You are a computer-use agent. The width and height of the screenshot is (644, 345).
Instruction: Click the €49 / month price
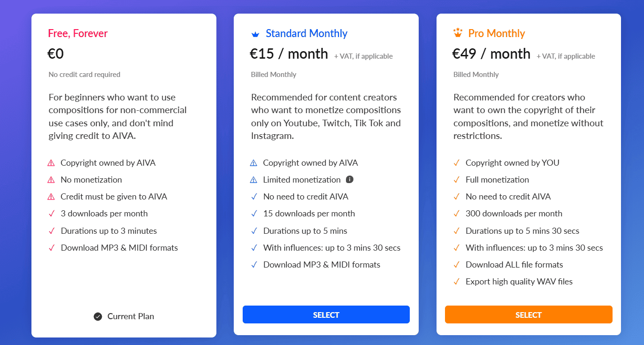click(491, 54)
